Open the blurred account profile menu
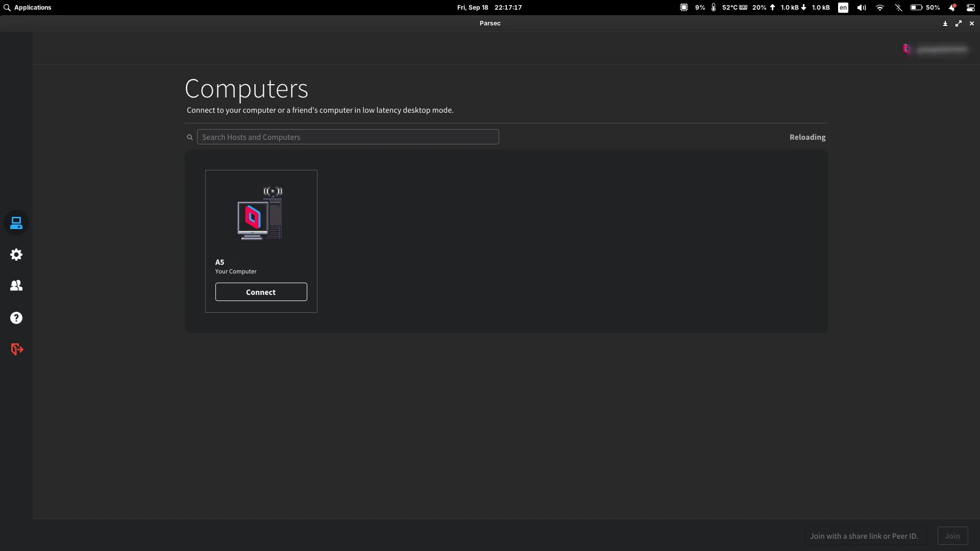This screenshot has width=980, height=551. tap(942, 49)
